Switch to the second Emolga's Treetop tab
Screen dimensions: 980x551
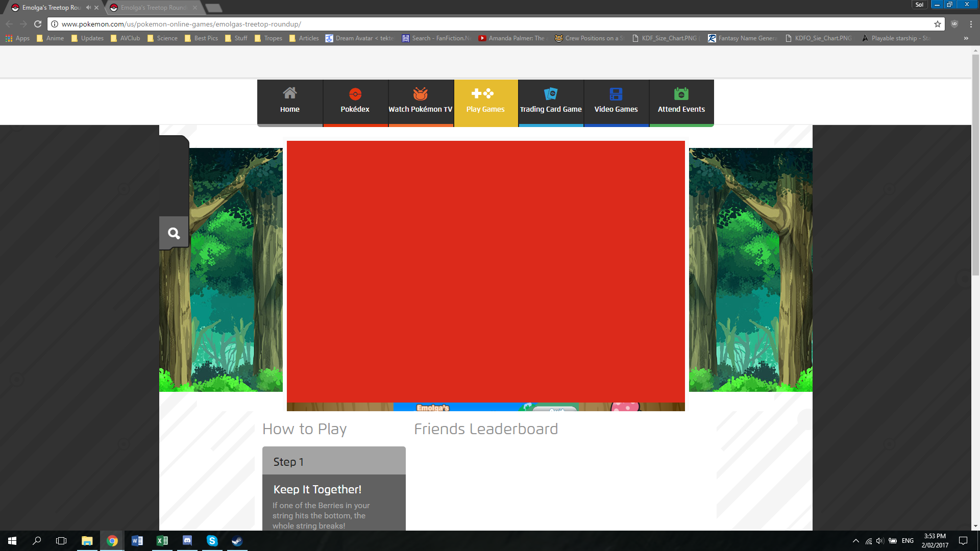click(x=154, y=8)
